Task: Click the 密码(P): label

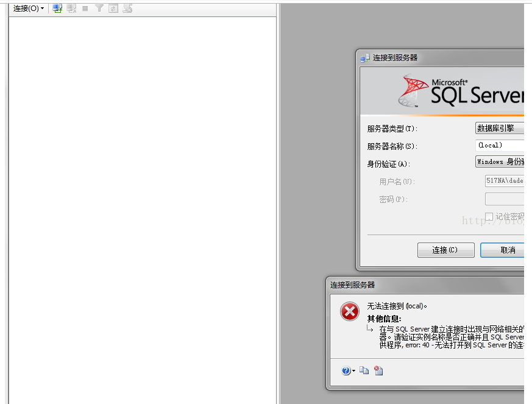Action: 393,199
